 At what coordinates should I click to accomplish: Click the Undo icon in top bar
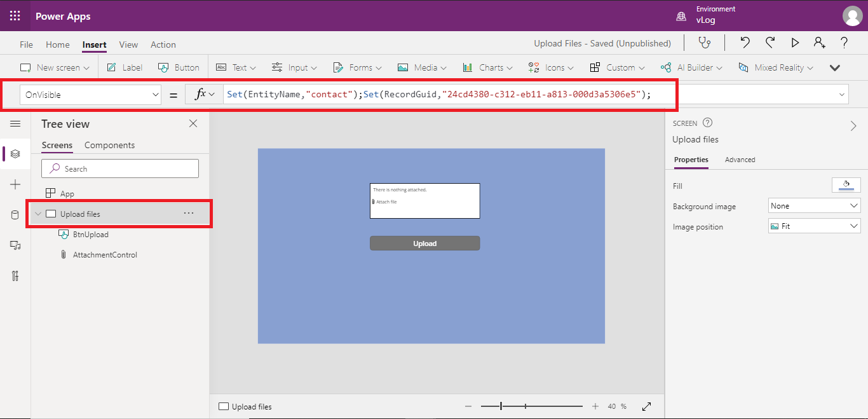[x=744, y=43]
